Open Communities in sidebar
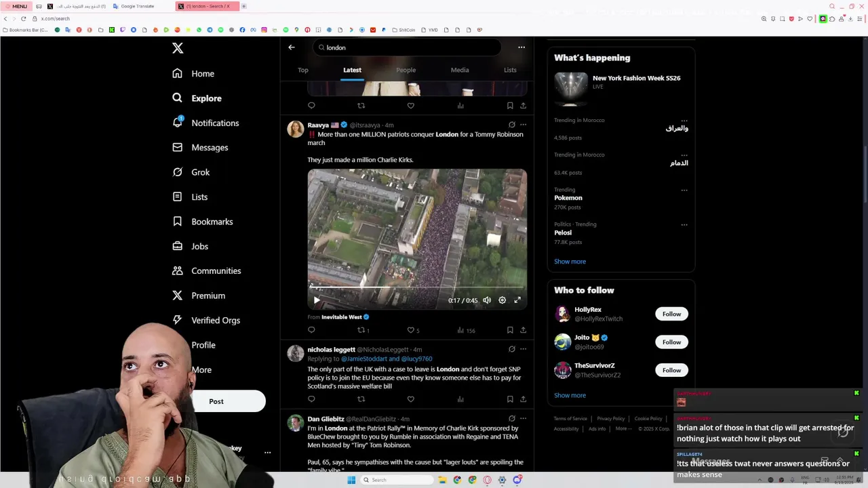Viewport: 868px width, 488px height. [x=207, y=270]
